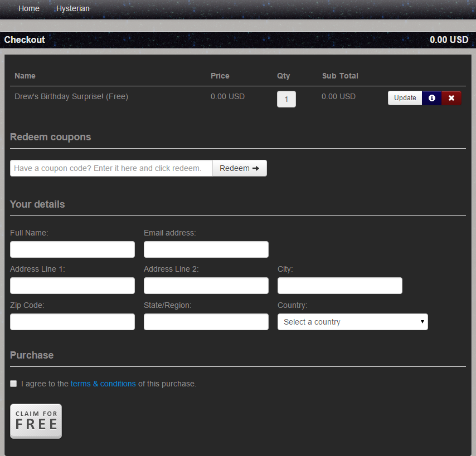Remove item with the red X button
The width and height of the screenshot is (476, 456).
click(451, 98)
